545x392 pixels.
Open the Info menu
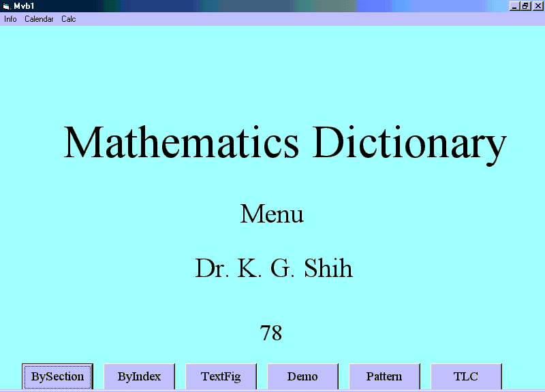pyautogui.click(x=10, y=19)
